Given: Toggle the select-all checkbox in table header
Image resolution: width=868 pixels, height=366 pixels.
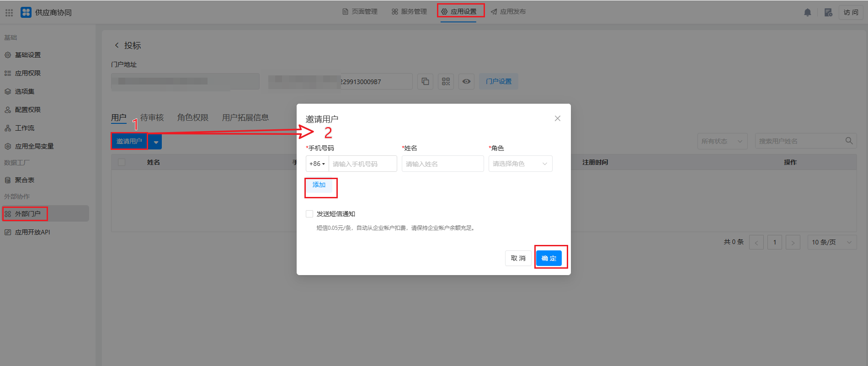Looking at the screenshot, I should point(122,162).
